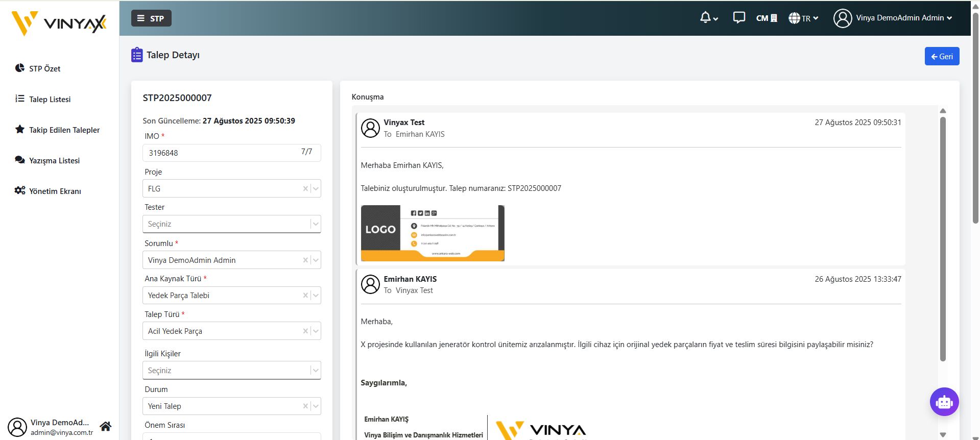Viewport: 980px width, 440px height.
Task: Click the chatbot assistant button
Action: click(x=944, y=402)
